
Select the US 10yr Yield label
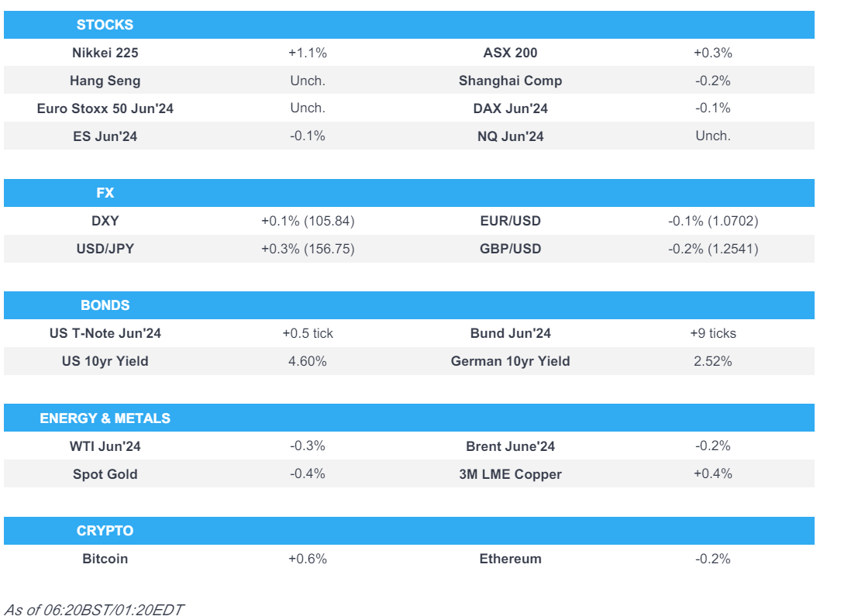pyautogui.click(x=105, y=361)
